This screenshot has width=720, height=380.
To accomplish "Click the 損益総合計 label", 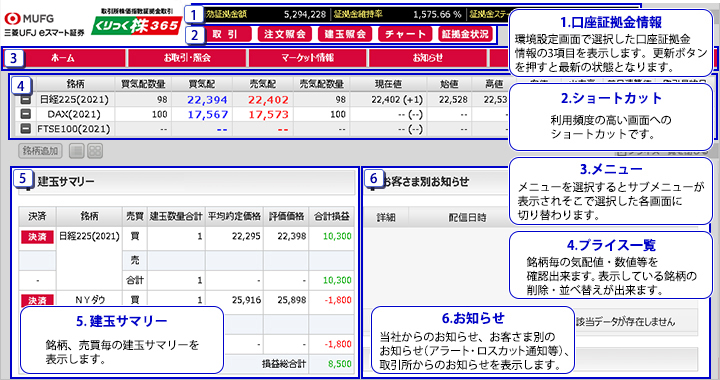I will (x=283, y=364).
